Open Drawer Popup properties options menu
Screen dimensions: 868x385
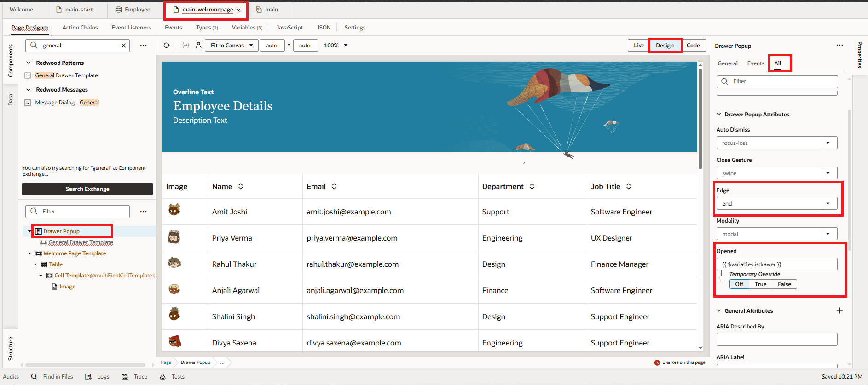pos(839,46)
